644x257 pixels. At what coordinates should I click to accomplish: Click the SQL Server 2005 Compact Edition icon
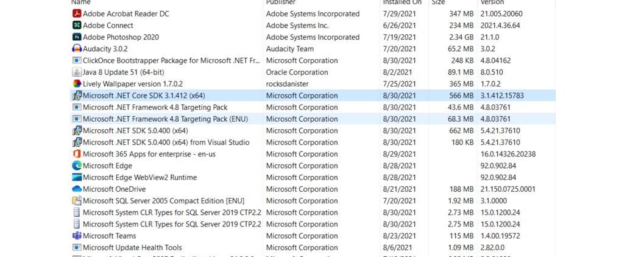(x=77, y=201)
